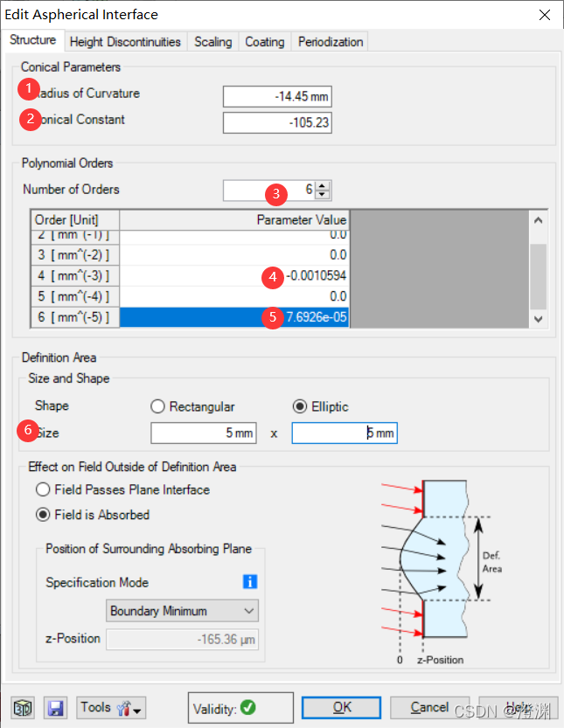Switch to the Structure tab
The height and width of the screenshot is (728, 564).
pos(32,40)
